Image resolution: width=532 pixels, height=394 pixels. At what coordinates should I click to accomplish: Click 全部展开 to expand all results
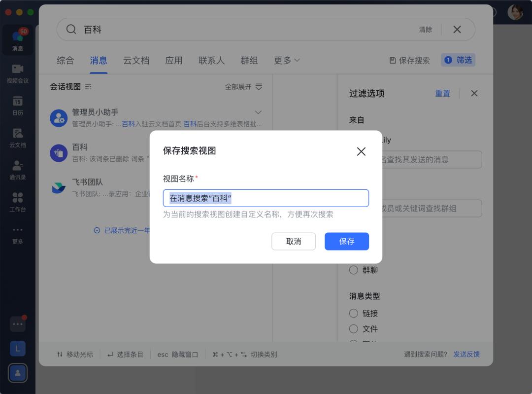coord(237,86)
